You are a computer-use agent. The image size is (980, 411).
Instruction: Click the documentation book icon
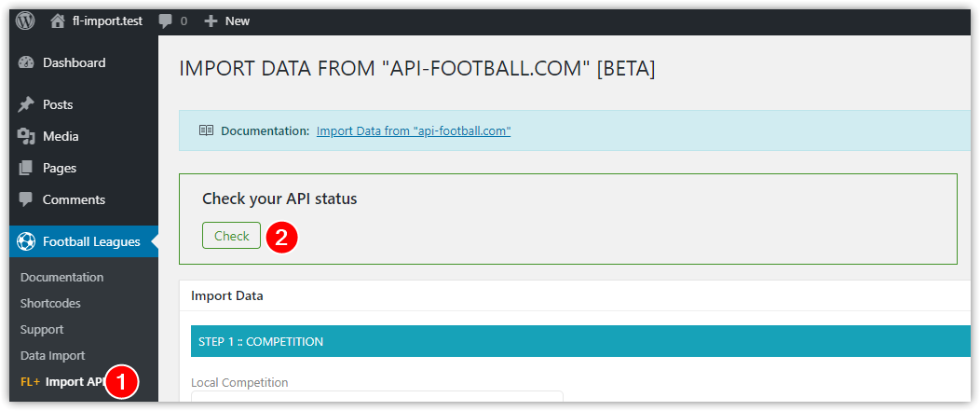(x=206, y=130)
